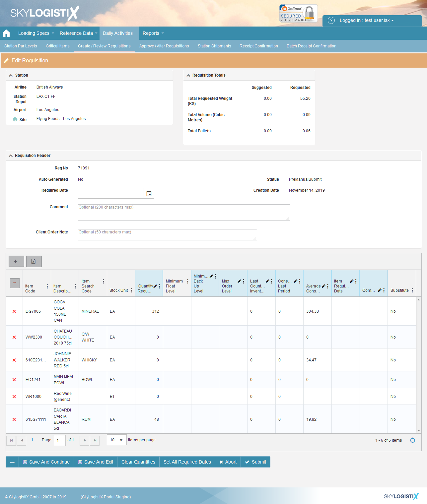Viewport: 427px width, 504px height.
Task: Abort the requisition
Action: [228, 462]
